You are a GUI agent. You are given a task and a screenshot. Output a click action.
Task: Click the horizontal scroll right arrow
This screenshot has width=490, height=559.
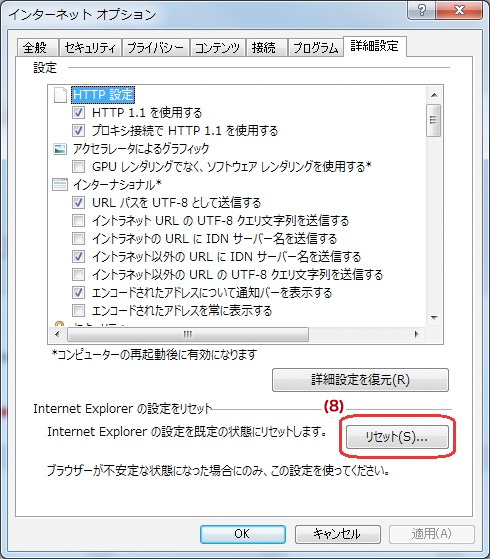click(417, 334)
